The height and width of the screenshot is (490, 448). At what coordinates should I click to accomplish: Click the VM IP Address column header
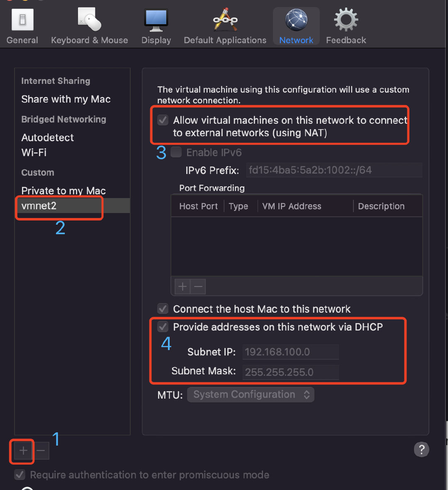292,206
